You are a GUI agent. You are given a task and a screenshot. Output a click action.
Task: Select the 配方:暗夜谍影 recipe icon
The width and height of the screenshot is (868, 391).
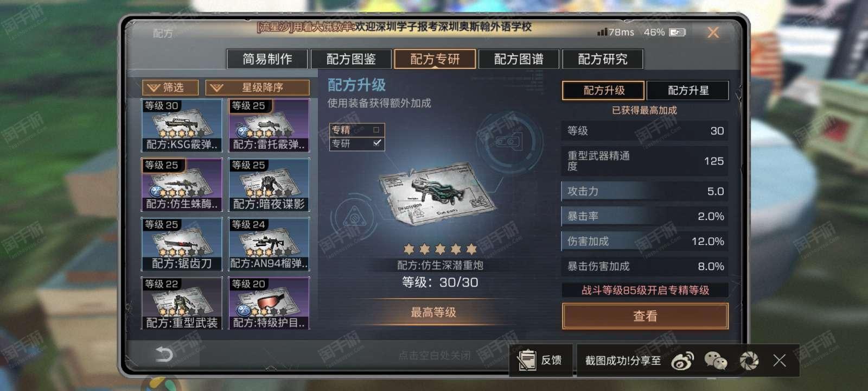click(x=269, y=185)
